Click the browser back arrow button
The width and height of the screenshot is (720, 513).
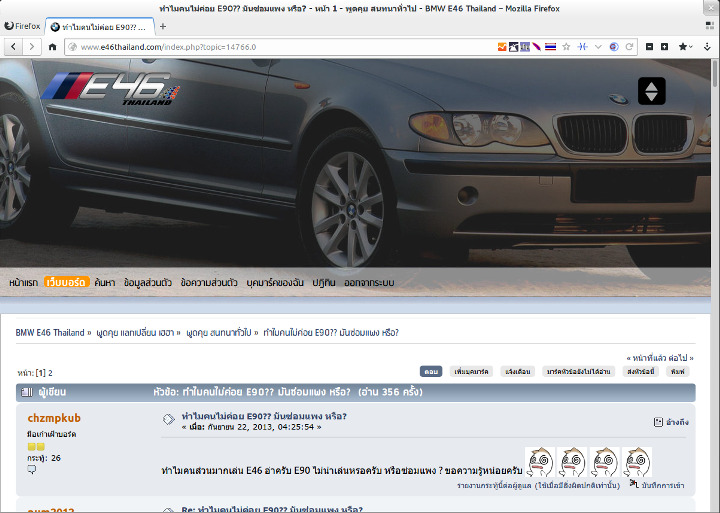pyautogui.click(x=13, y=46)
